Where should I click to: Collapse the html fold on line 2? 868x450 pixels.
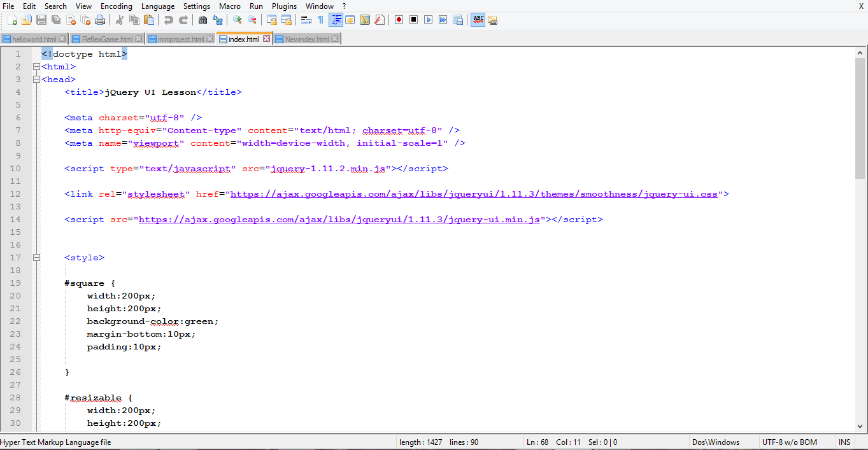coord(36,67)
